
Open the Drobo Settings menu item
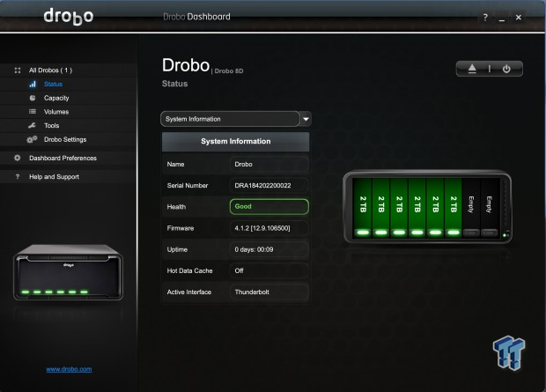pyautogui.click(x=65, y=139)
